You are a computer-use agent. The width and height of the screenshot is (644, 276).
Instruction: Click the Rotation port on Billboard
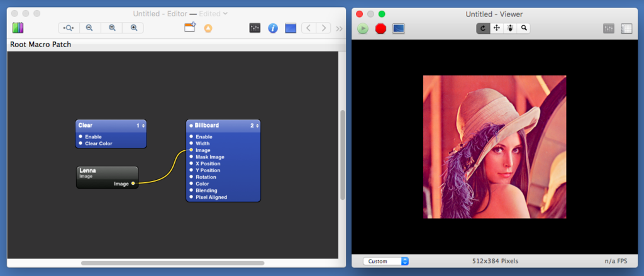(191, 177)
